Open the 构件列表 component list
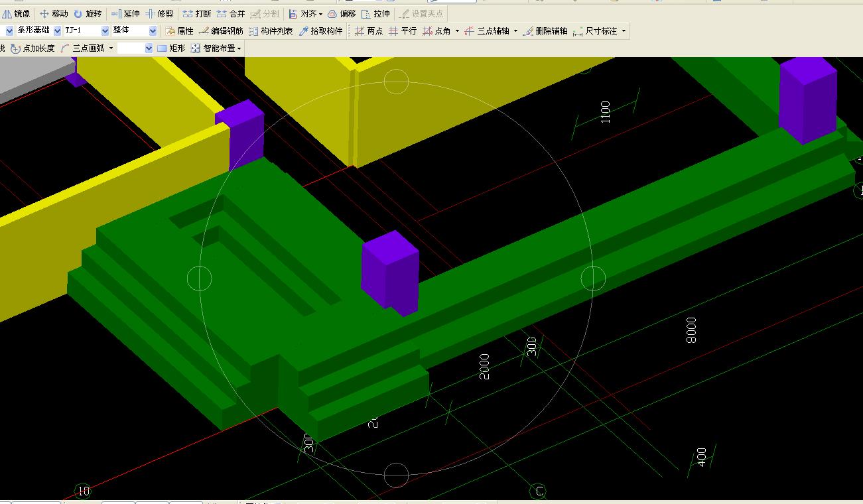Viewport: 863px width, 504px height. pos(271,31)
